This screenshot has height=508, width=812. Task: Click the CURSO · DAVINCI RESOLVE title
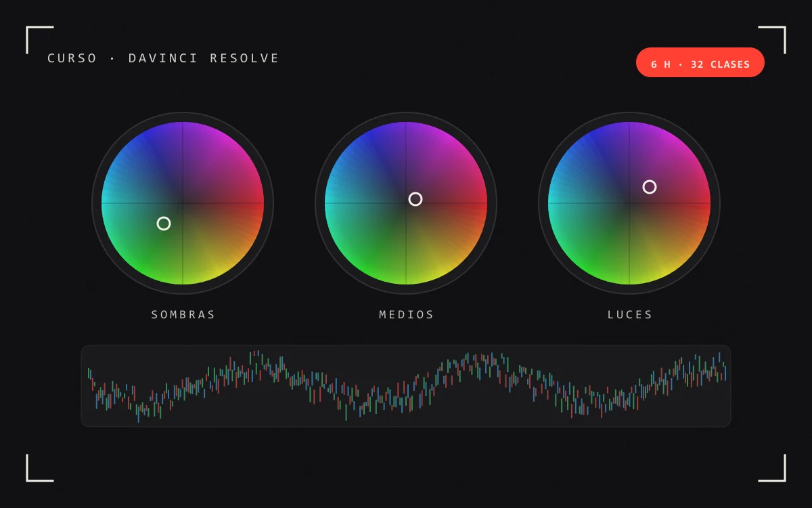163,58
